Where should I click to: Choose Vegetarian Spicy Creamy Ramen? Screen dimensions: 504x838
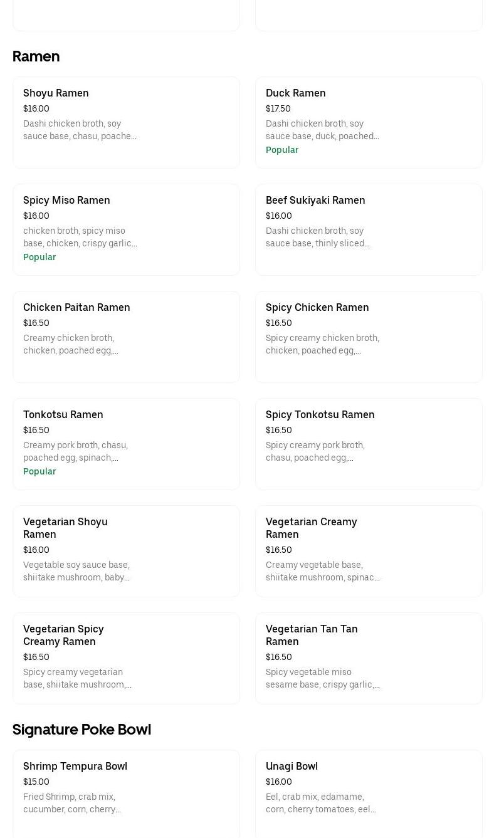[125, 658]
